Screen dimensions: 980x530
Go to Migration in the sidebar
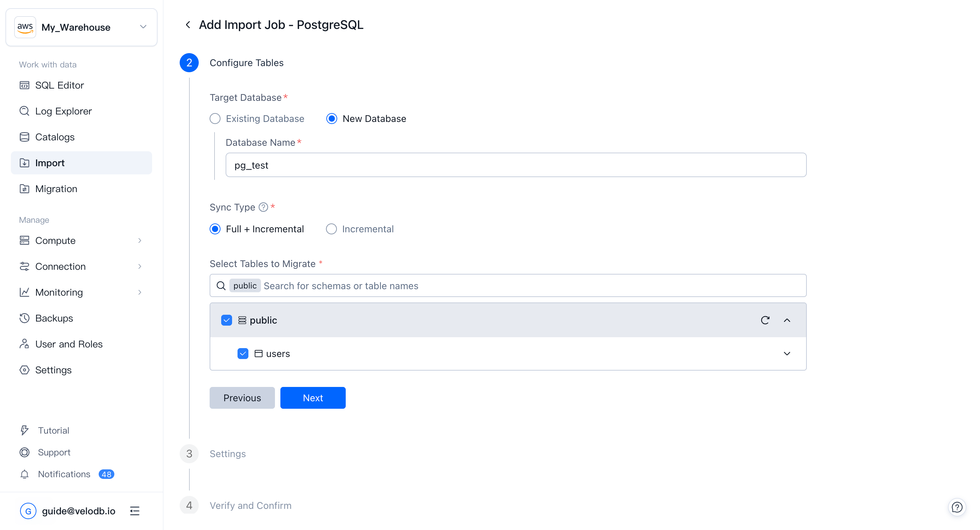pyautogui.click(x=56, y=189)
